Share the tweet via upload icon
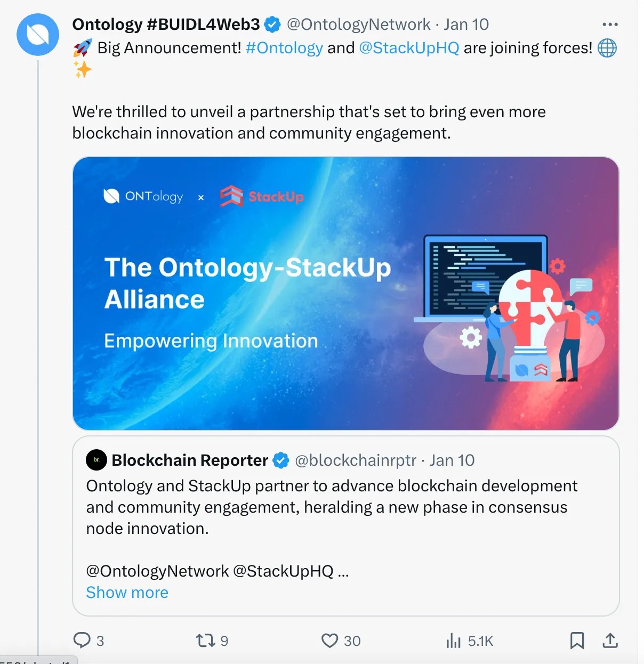 click(x=610, y=640)
